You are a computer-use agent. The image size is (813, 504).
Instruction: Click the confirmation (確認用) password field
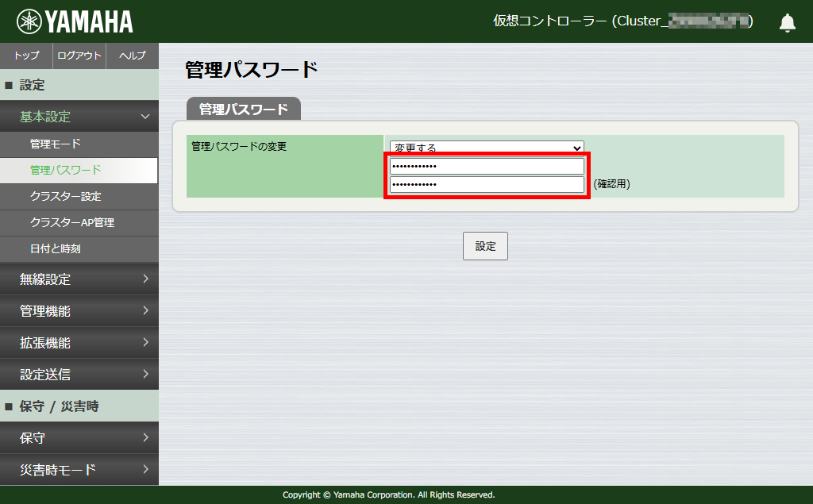click(487, 184)
